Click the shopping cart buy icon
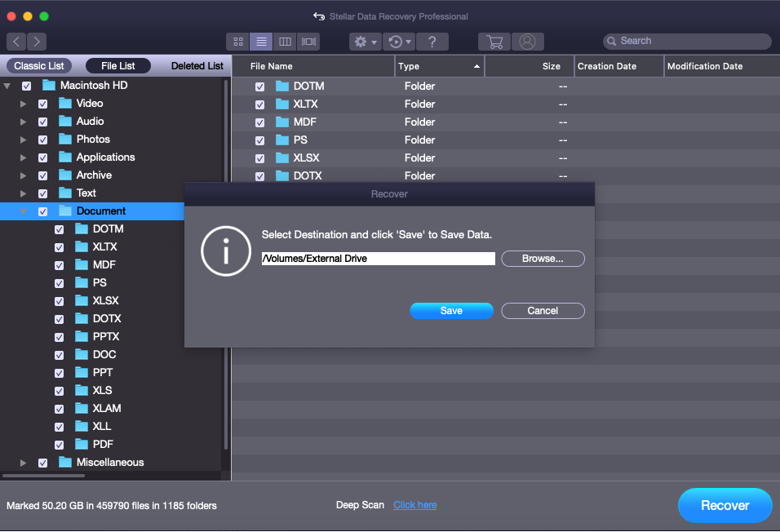 494,42
